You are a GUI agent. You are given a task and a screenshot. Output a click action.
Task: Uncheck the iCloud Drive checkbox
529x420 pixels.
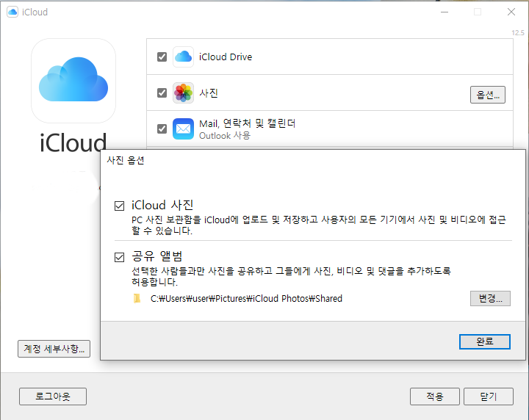click(x=162, y=57)
